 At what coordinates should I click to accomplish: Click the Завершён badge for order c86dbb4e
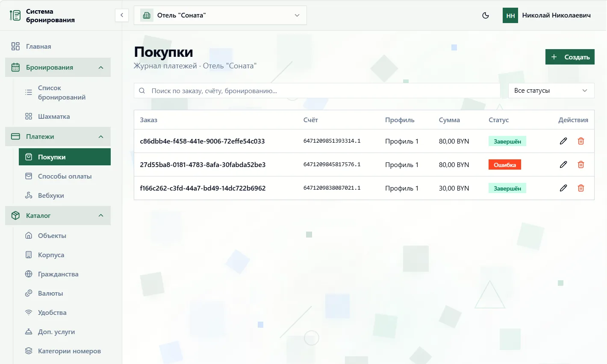[x=507, y=141]
